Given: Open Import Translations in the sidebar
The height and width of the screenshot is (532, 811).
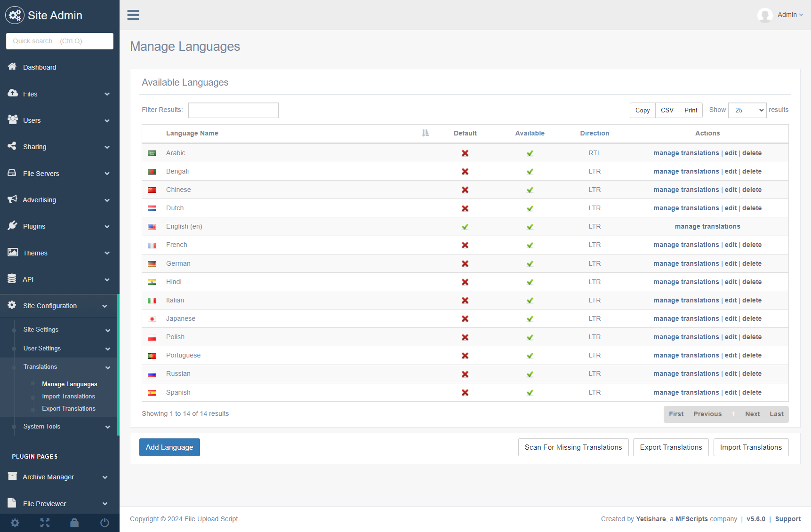Looking at the screenshot, I should (x=68, y=397).
